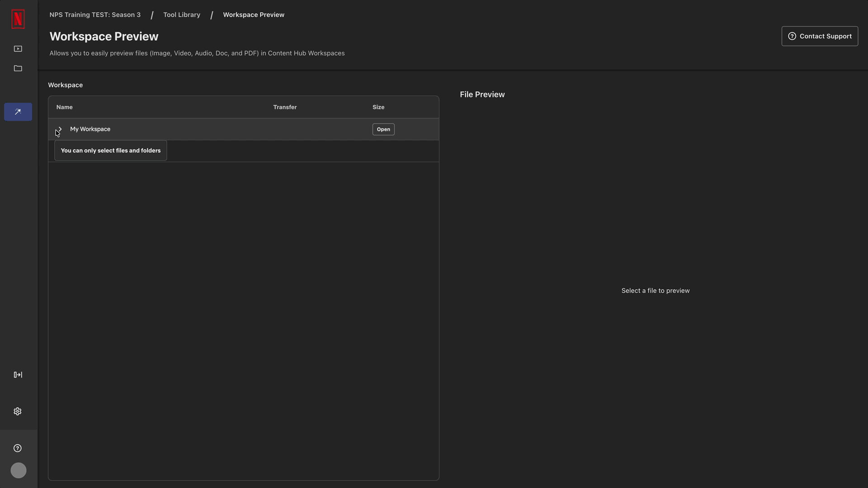Go to NPS Training TEST: Season 3 breadcrumb
The image size is (868, 488).
pos(95,15)
